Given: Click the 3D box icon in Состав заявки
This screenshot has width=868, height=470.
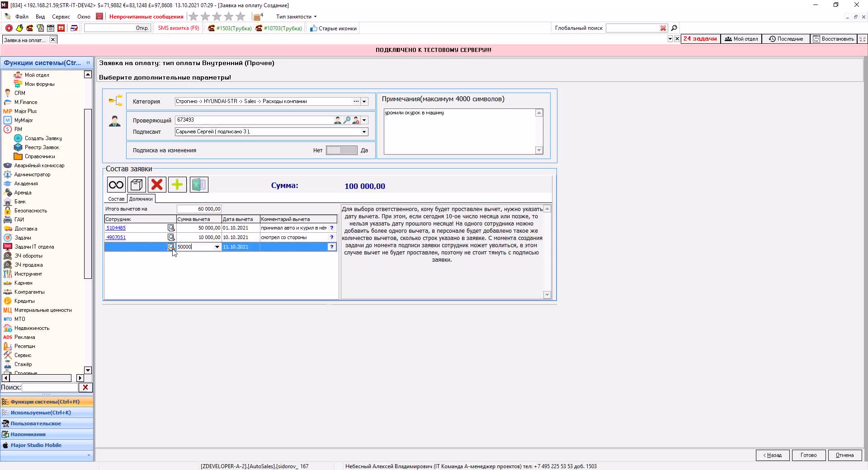Looking at the screenshot, I should (137, 184).
